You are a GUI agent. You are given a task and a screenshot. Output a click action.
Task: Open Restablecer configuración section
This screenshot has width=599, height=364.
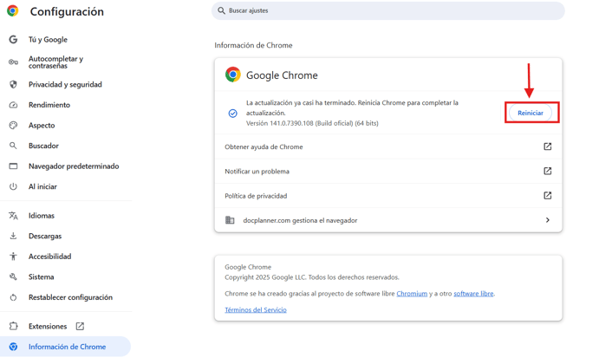pyautogui.click(x=70, y=297)
